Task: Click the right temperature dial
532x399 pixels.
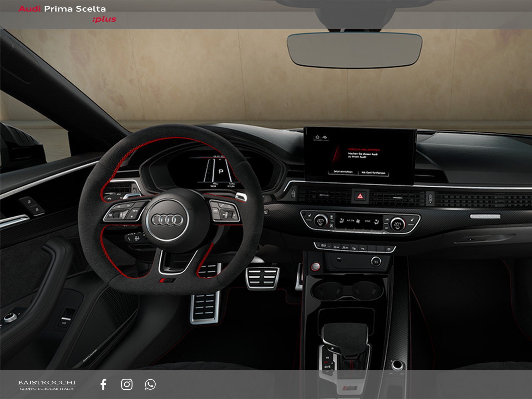Action: point(397,224)
